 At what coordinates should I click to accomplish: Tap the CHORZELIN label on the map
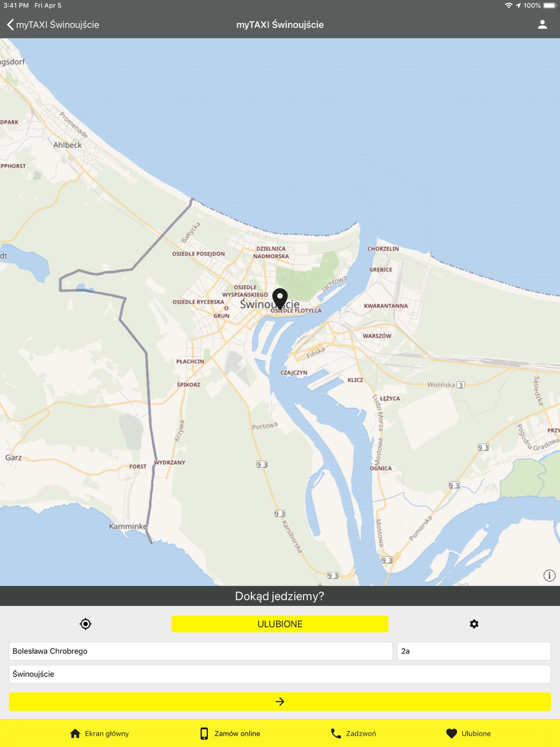[x=383, y=249]
